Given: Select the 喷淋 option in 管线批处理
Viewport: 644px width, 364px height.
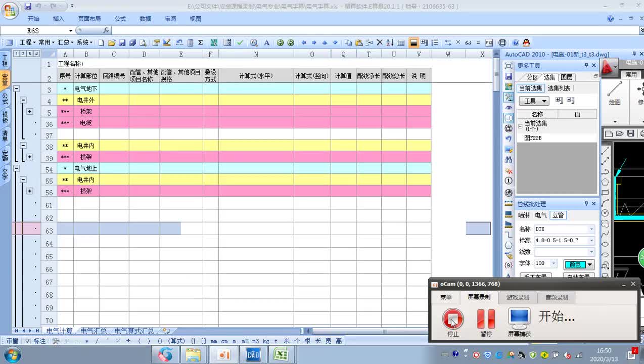Looking at the screenshot, I should coord(525,215).
